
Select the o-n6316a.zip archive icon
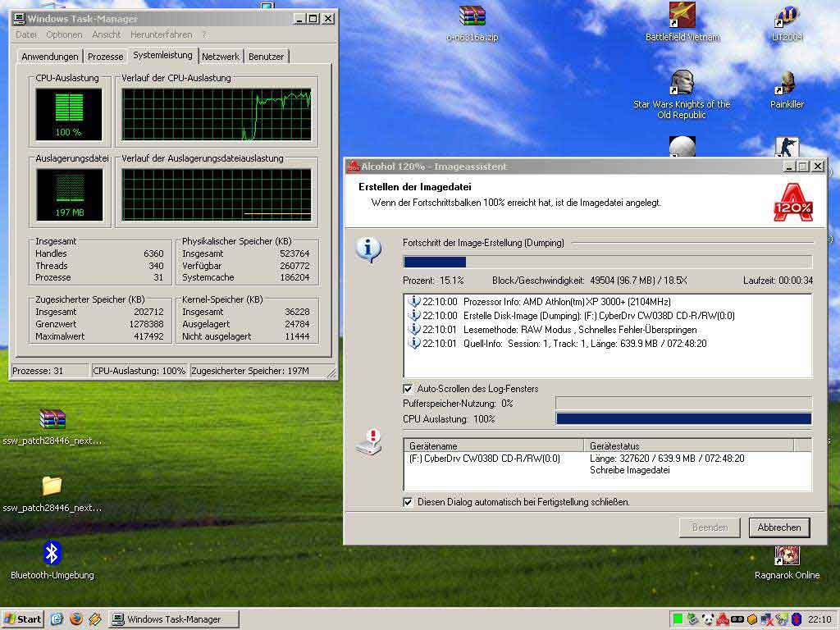[472, 16]
